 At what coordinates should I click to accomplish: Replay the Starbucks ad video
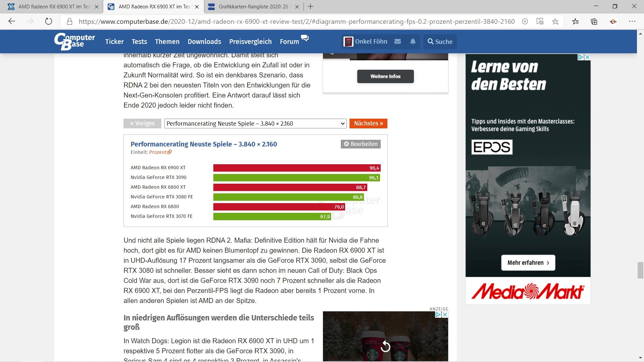coord(385,346)
